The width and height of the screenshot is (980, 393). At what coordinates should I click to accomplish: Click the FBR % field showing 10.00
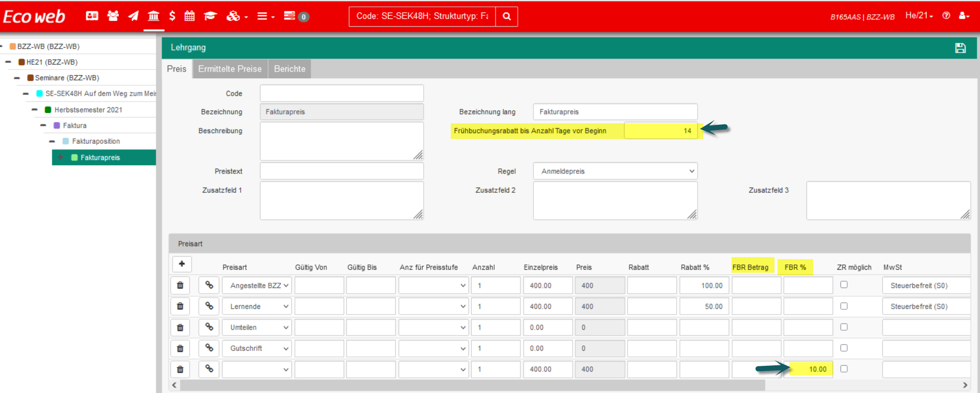[x=808, y=369]
